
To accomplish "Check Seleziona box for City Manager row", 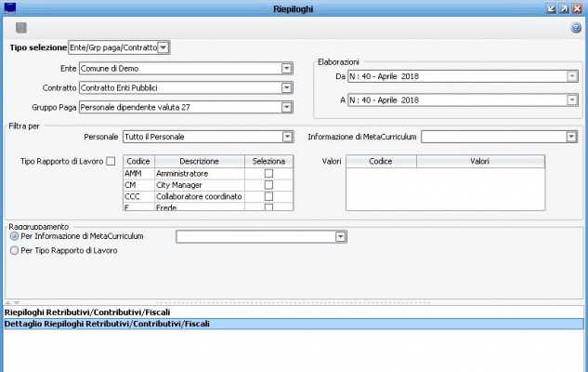I will pos(268,185).
